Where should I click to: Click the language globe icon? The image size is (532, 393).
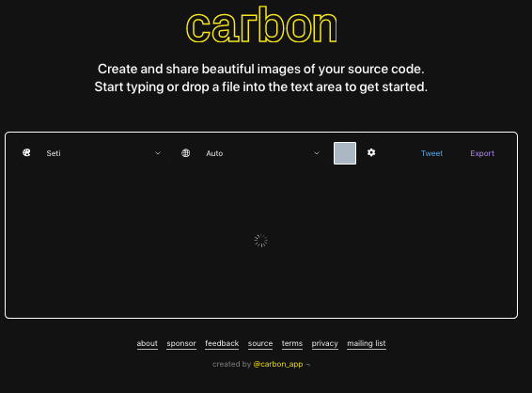pos(185,153)
